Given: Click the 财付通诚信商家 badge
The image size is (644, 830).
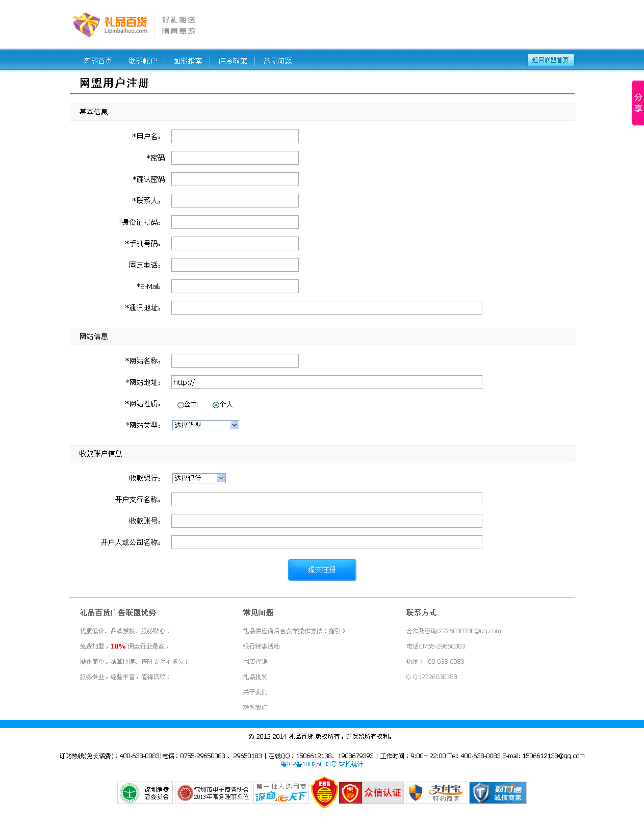Looking at the screenshot, I should pos(498,793).
